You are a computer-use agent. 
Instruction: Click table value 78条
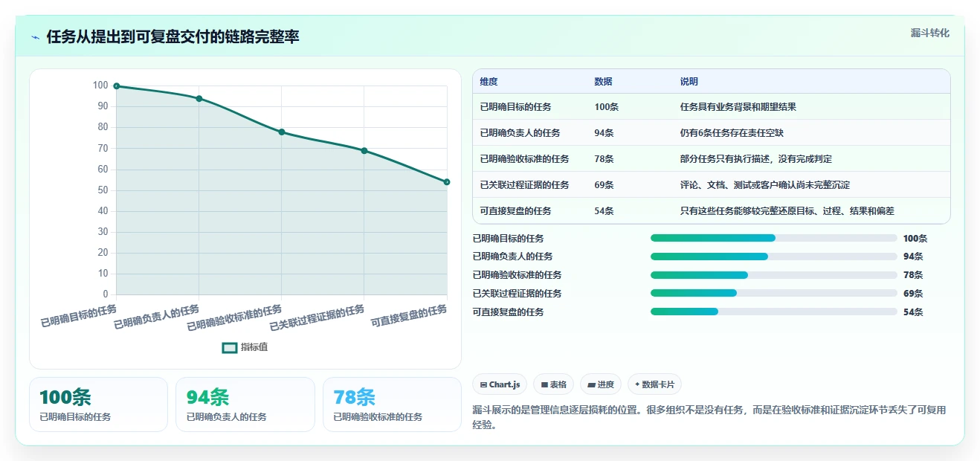605,159
